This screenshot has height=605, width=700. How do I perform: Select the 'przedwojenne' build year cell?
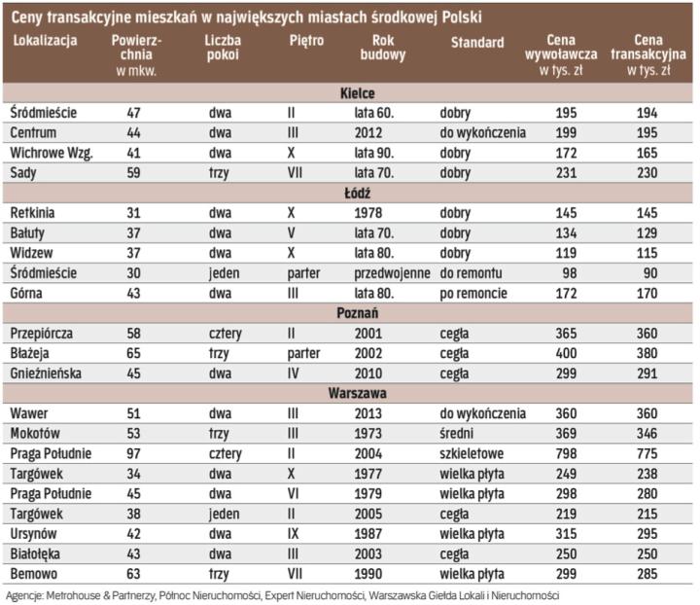pos(392,272)
